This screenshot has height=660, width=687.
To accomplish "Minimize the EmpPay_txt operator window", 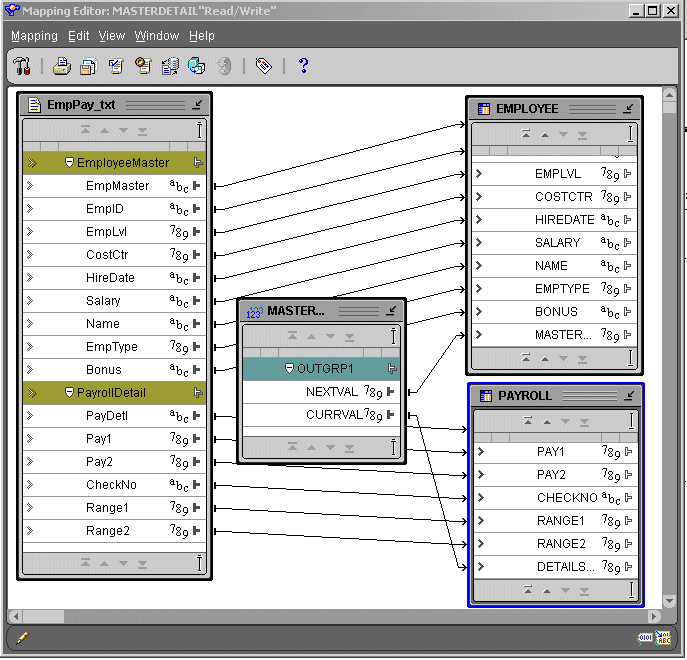I will pos(197,104).
